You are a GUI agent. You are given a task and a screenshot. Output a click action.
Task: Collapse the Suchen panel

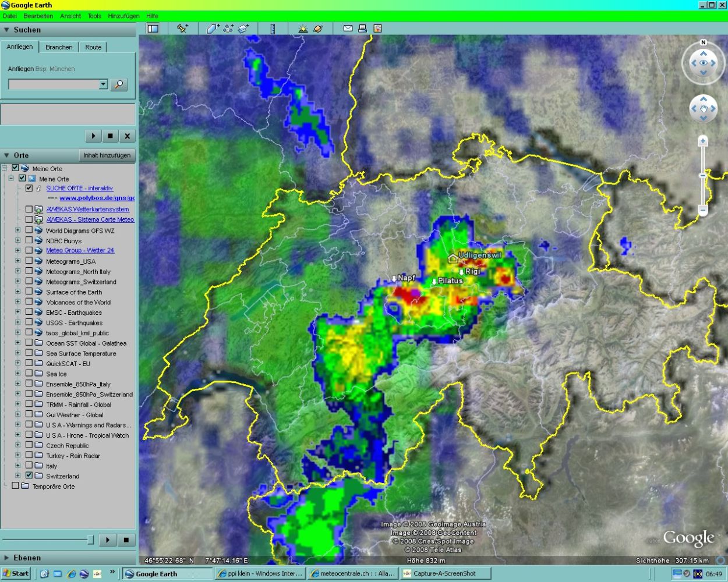click(x=6, y=30)
